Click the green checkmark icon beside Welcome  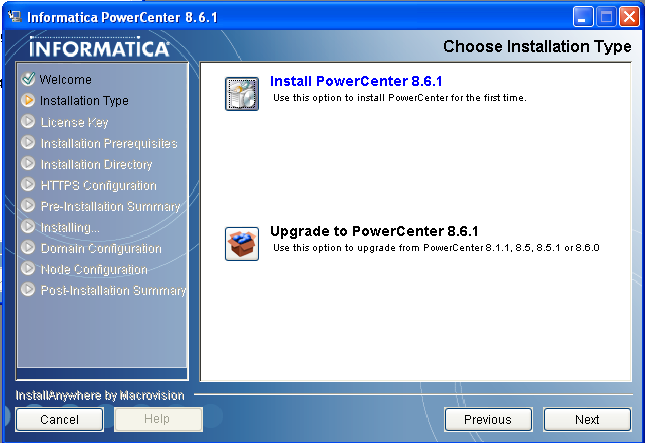[28, 79]
